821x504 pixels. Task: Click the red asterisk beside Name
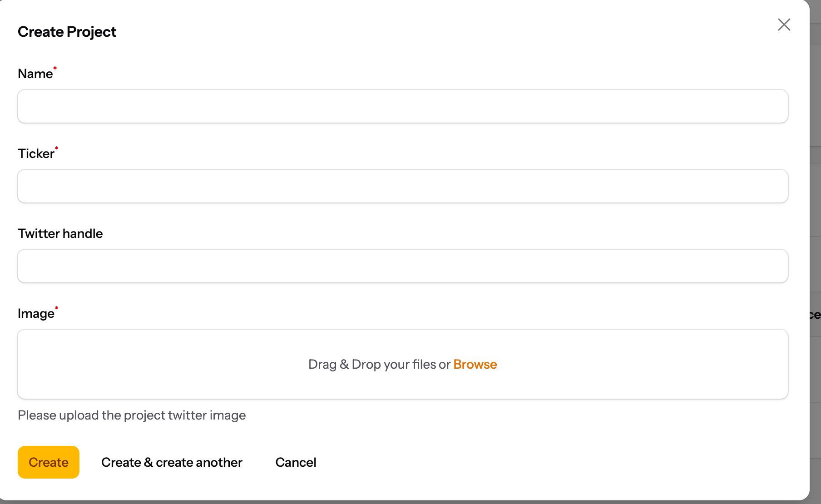pos(55,69)
